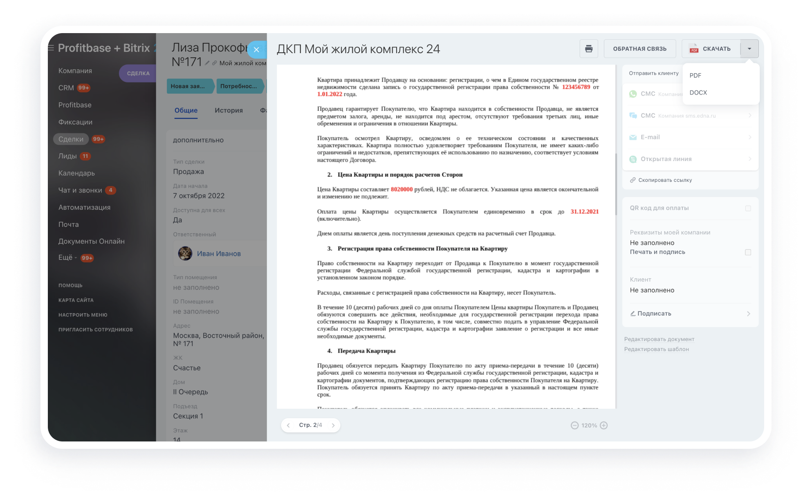Check the Печать и подпись checkbox
This screenshot has width=812, height=504.
(748, 252)
